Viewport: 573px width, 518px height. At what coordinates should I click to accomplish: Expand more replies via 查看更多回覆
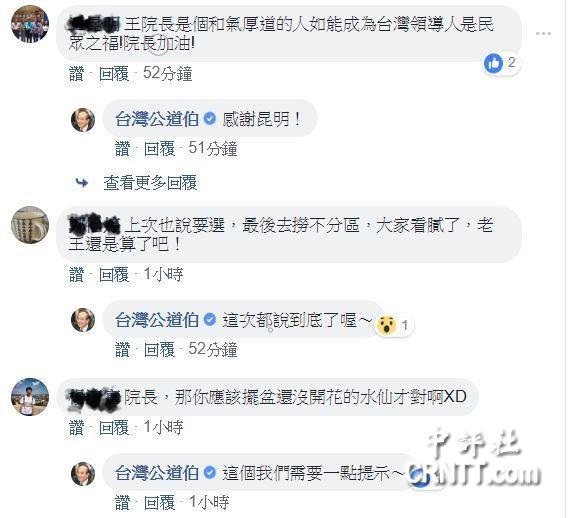pyautogui.click(x=150, y=182)
